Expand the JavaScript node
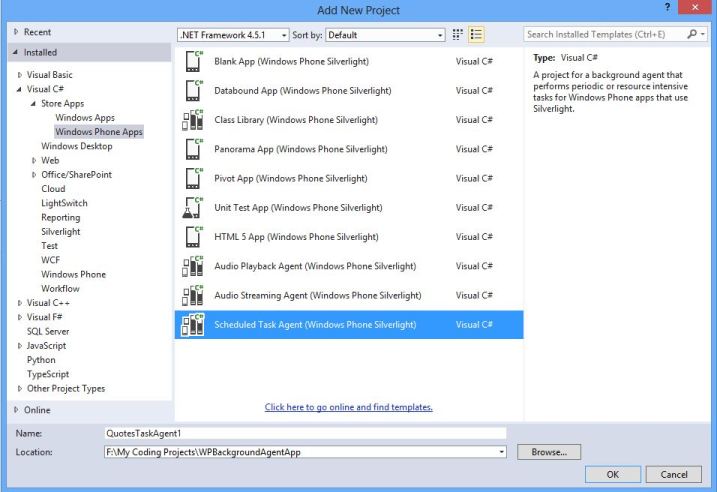 19,346
